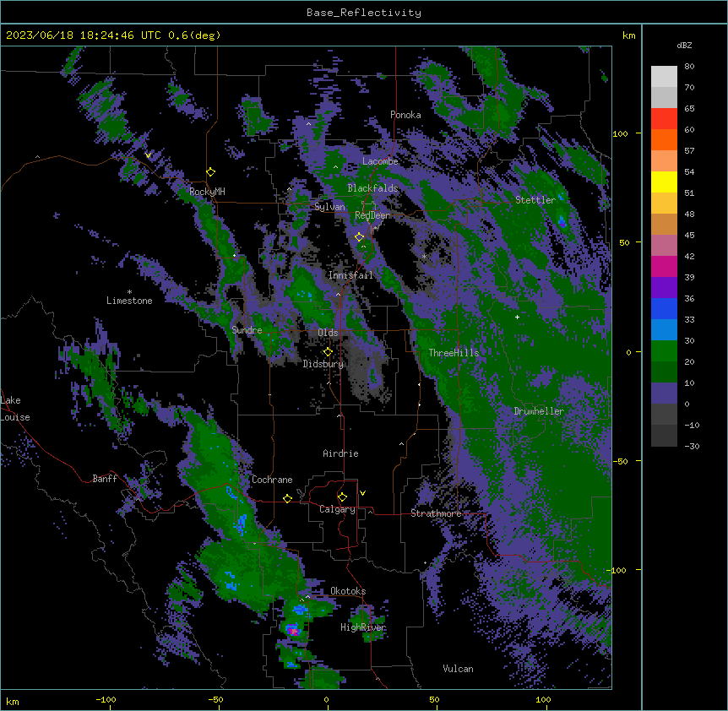The image size is (728, 711).
Task: Click the yellow diamond marker above Didsbury
Action: point(329,352)
